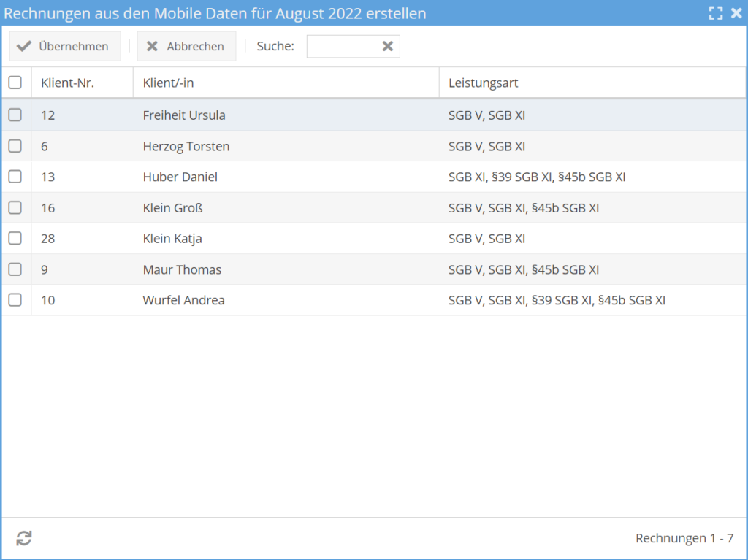Check the Maur Thomas row checkbox
The image size is (748, 560).
(15, 269)
